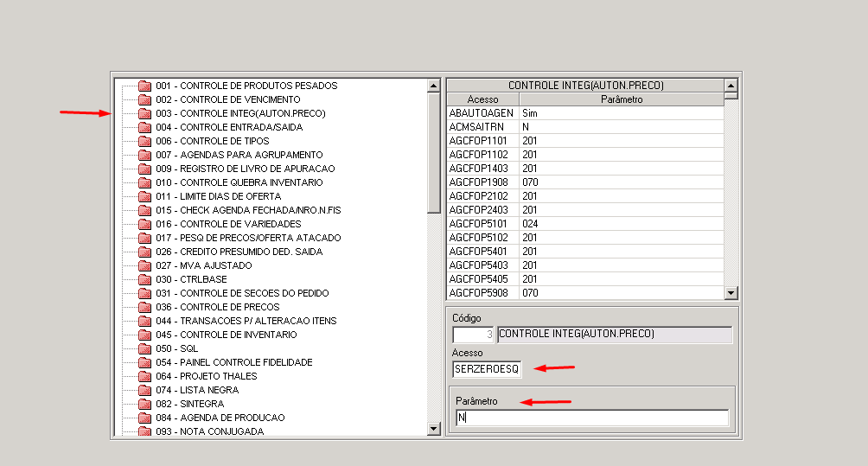
Task: Click the grid title CONTROLE INTEG(AUTON.PRECO)
Action: 585,86
